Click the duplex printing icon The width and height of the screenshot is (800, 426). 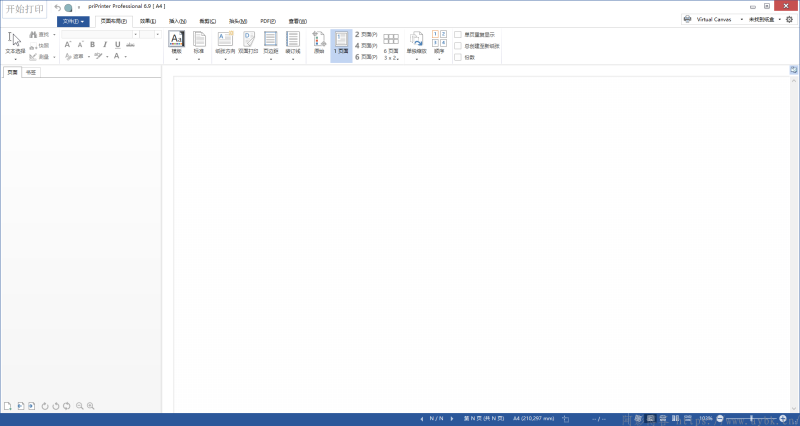(x=248, y=43)
